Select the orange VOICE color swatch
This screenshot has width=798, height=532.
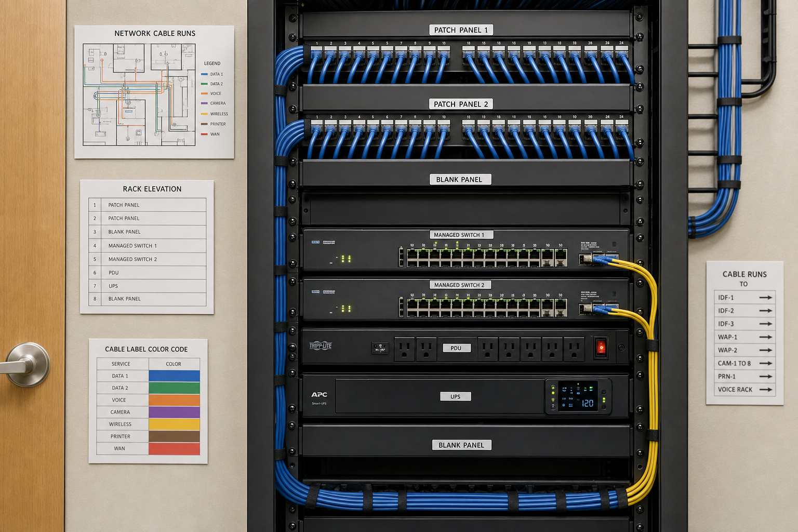[174, 400]
